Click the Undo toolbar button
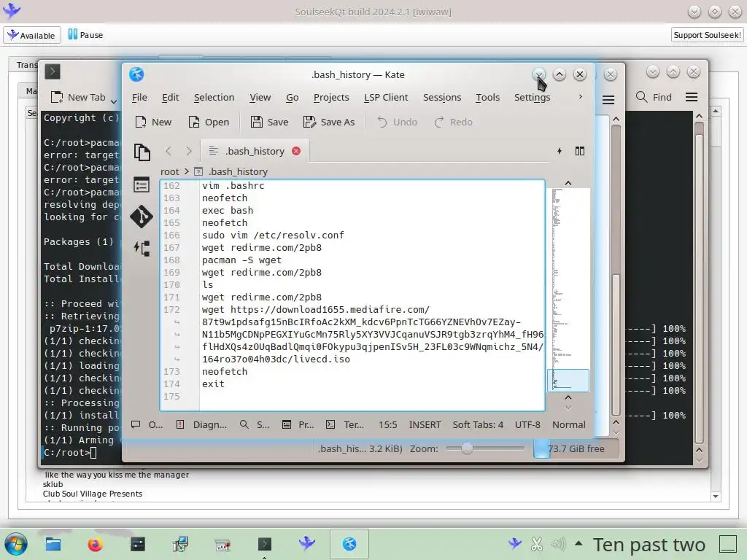This screenshot has width=747, height=560. click(397, 122)
